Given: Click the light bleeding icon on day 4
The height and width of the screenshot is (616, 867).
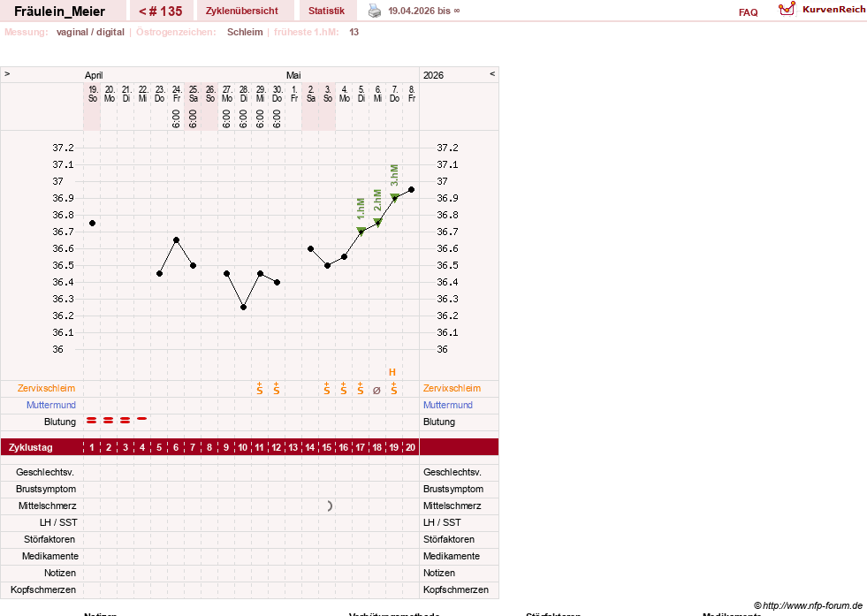Looking at the screenshot, I should (x=142, y=419).
